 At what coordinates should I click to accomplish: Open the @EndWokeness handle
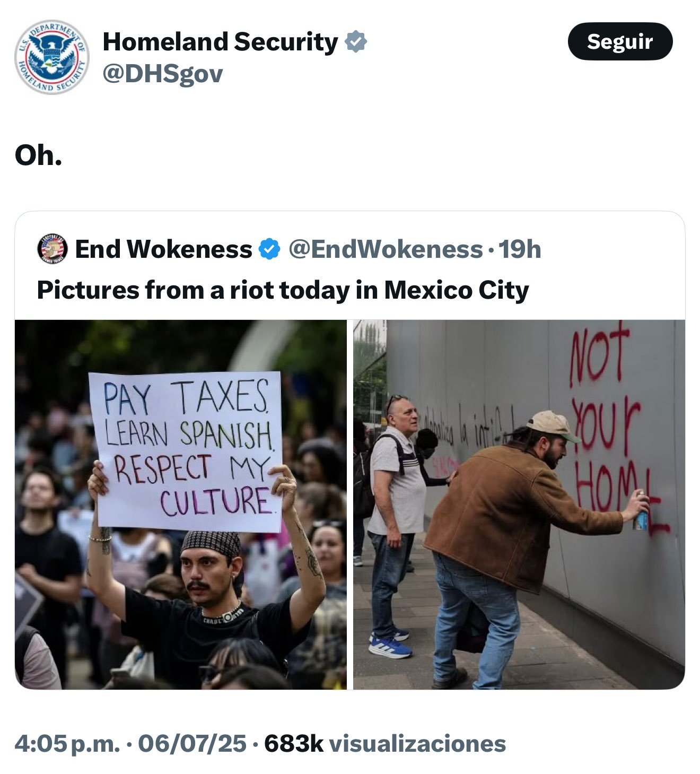[386, 249]
